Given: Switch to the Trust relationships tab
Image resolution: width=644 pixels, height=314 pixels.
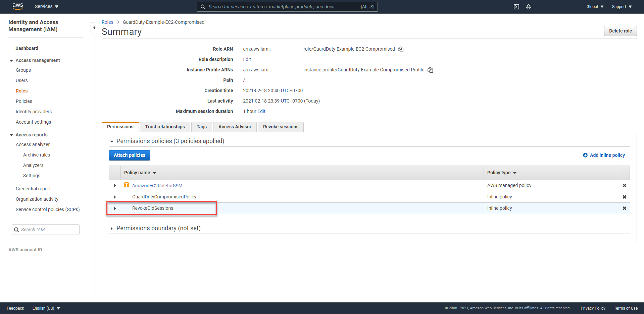Looking at the screenshot, I should click(x=165, y=127).
